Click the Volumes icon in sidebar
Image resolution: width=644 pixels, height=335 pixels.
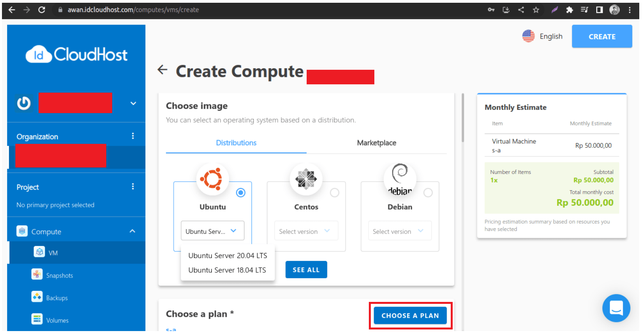[37, 319]
